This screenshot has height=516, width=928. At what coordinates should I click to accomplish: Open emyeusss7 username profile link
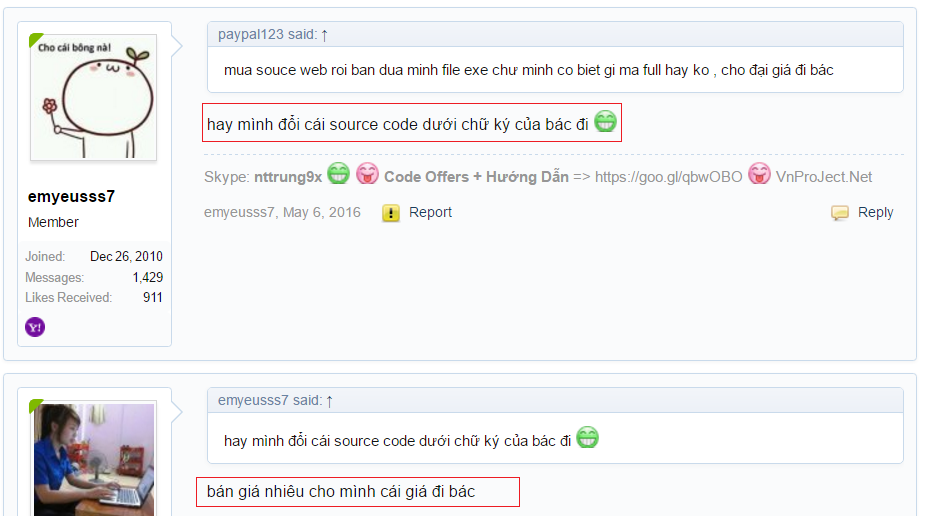71,196
